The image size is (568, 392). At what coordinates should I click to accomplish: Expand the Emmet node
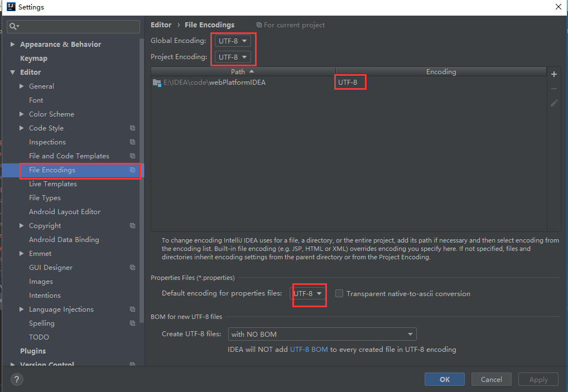pyautogui.click(x=21, y=253)
